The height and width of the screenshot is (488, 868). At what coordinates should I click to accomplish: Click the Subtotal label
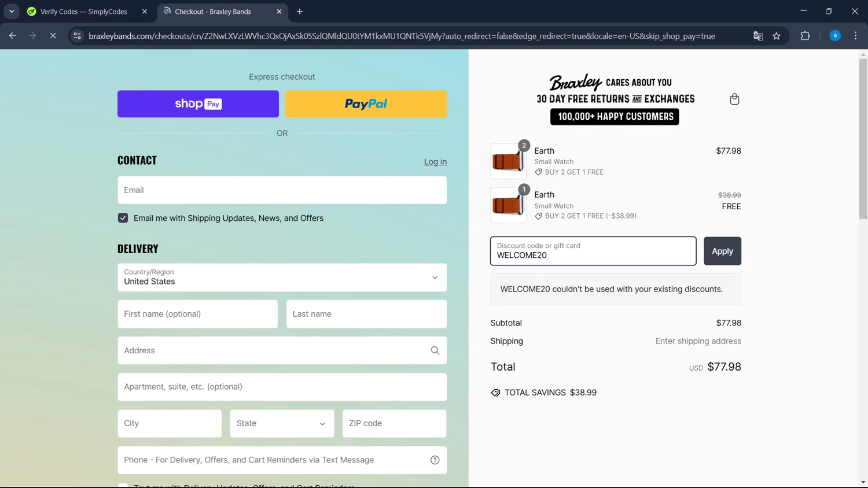[506, 323]
